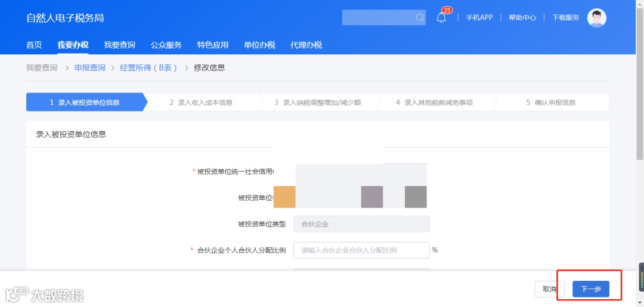Select step 5 确认申报信息
644x307 pixels.
[551, 102]
